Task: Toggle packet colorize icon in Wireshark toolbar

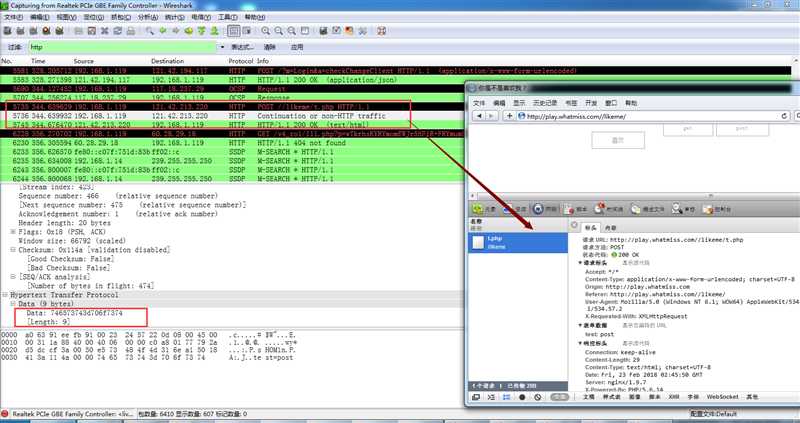Action: tap(233, 31)
